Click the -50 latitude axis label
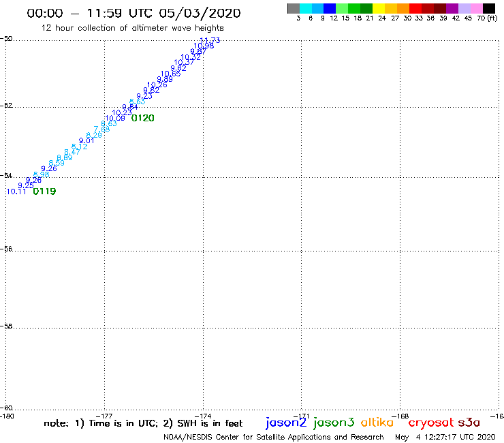This screenshot has width=504, height=443. tap(6, 39)
